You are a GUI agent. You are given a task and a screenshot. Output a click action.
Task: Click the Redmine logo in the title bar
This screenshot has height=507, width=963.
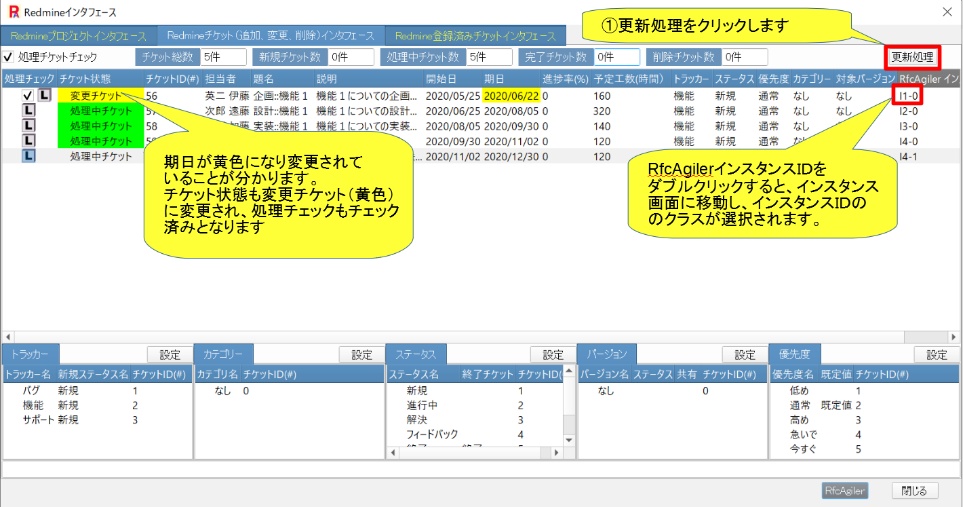point(14,12)
